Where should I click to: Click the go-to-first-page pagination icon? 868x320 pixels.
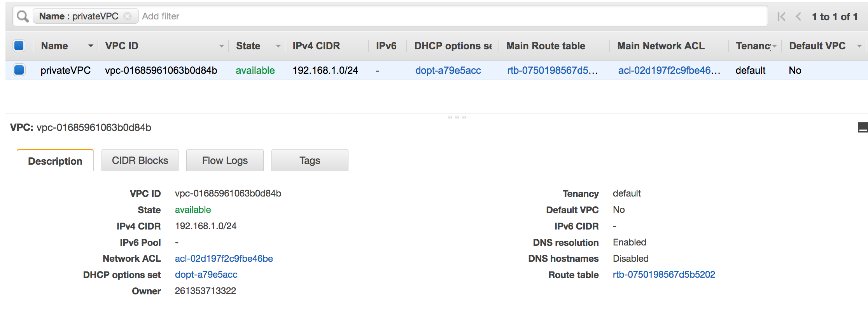(781, 16)
